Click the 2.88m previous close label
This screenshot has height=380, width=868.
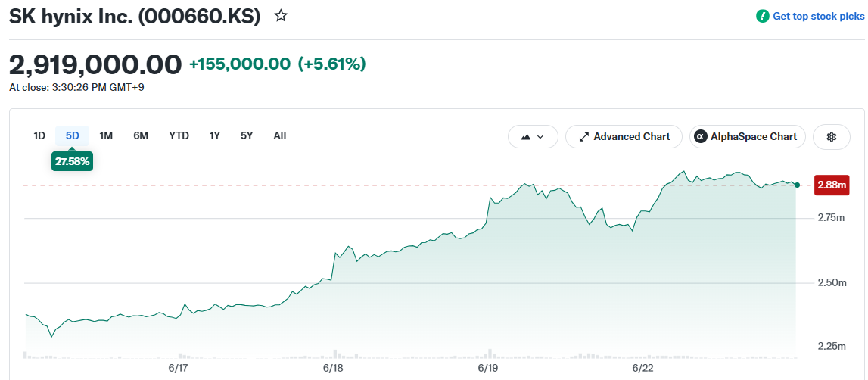[x=832, y=185]
